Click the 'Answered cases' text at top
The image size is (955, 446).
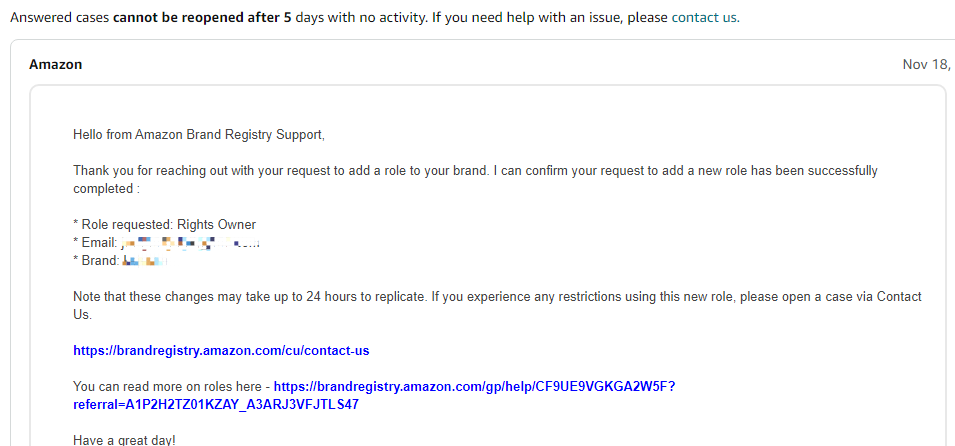(60, 18)
